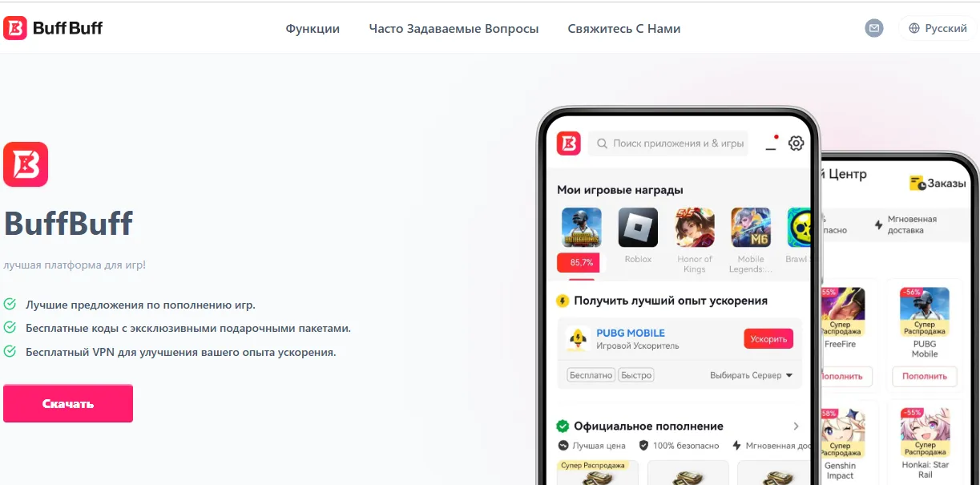980x485 pixels.
Task: Click the large BuffBuff app icon above the title
Action: 26,164
